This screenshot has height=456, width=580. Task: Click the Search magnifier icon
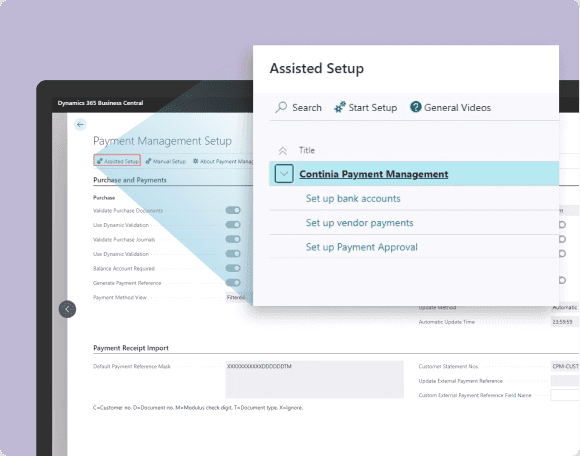point(281,107)
